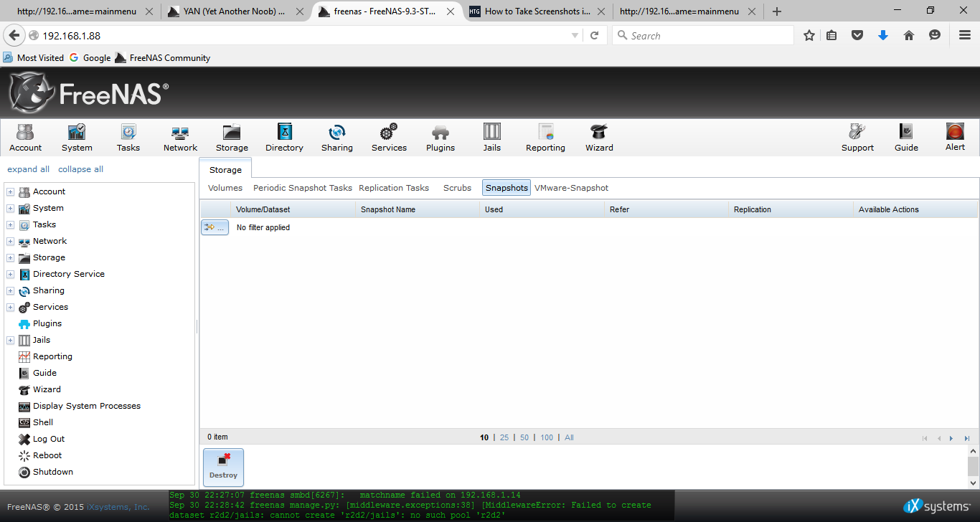
Task: Expand the Network node in the sidebar
Action: [x=10, y=241]
